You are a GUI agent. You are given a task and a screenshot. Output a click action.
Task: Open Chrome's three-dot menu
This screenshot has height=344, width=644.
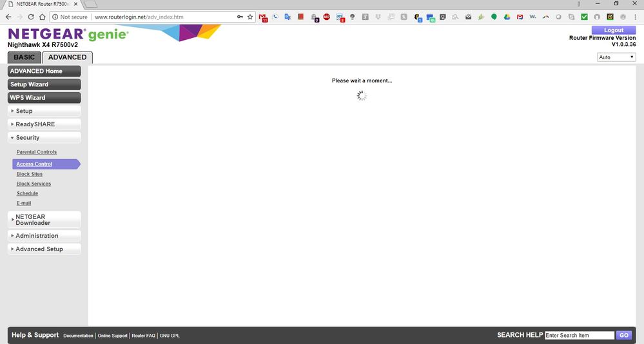634,17
